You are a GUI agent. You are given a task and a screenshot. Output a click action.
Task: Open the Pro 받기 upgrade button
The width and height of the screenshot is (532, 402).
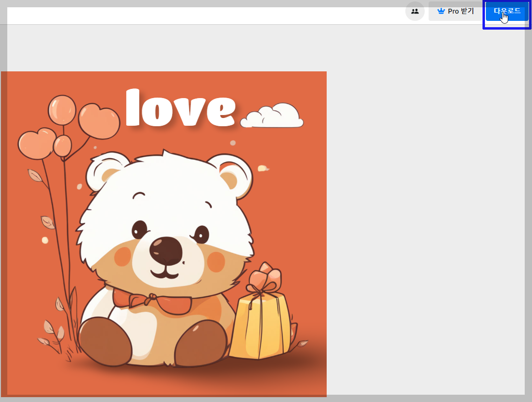[455, 11]
